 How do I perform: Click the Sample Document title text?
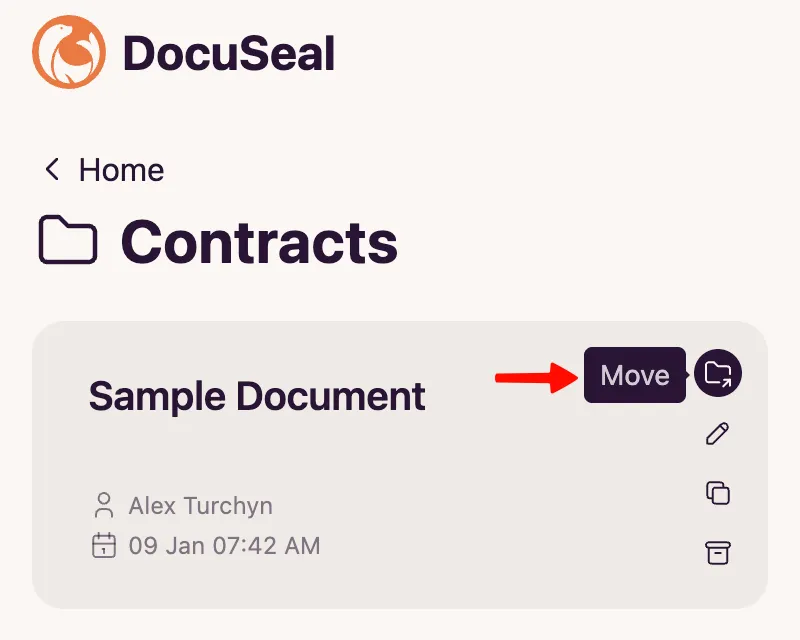pyautogui.click(x=256, y=396)
